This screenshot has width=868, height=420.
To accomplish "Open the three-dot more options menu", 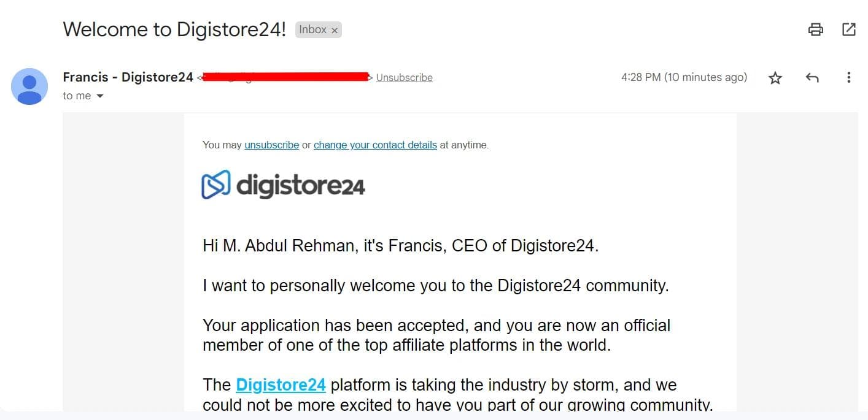I will (848, 77).
